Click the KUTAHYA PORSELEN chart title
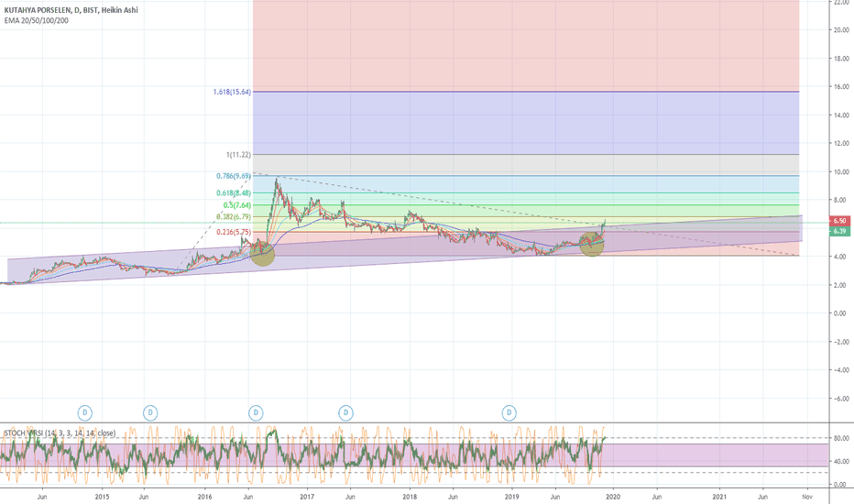The height and width of the screenshot is (504, 854). 71,10
